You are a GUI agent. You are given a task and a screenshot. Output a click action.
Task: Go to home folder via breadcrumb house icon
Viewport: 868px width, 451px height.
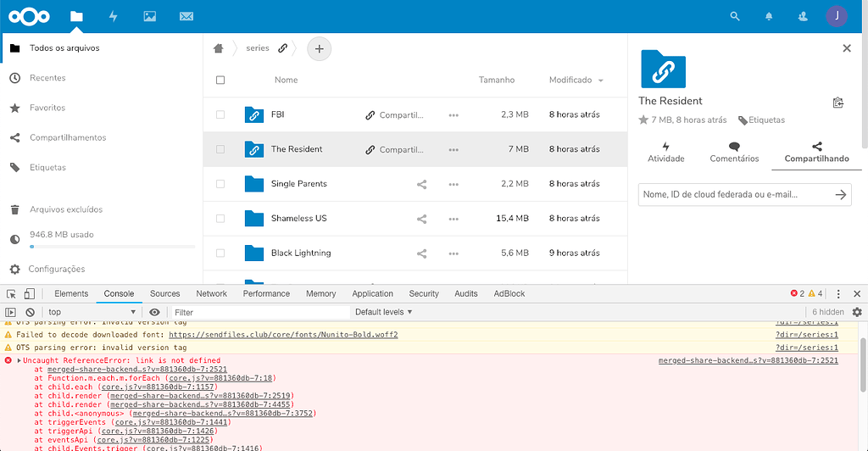(218, 48)
